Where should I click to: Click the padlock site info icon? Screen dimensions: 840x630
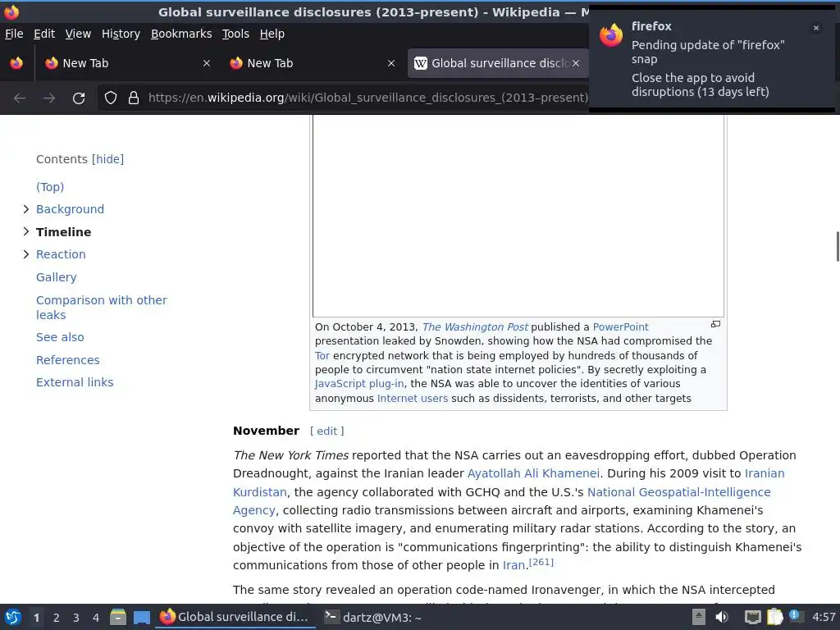point(134,98)
